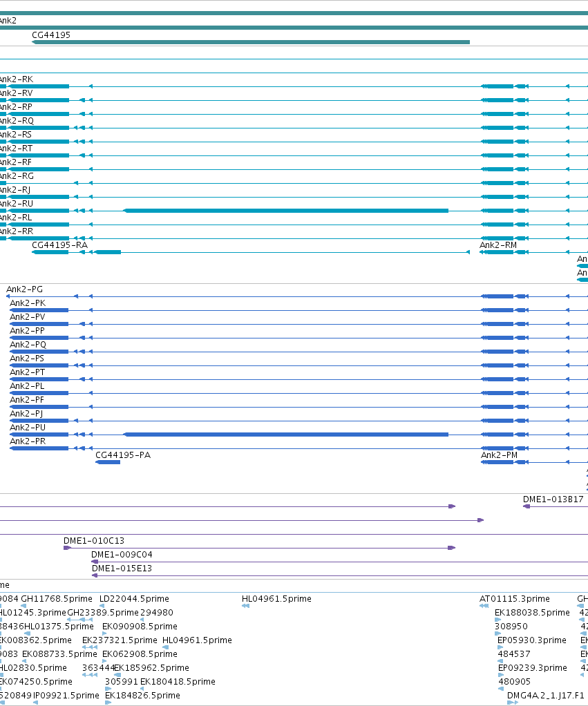588x706 pixels.
Task: Click the Ank2-RT transcript label
Action: [16, 149]
